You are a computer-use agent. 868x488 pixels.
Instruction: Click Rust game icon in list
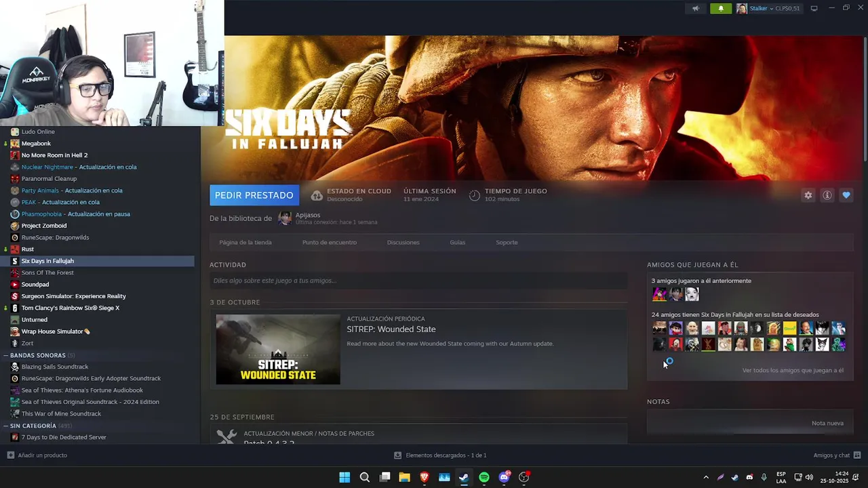click(x=15, y=249)
